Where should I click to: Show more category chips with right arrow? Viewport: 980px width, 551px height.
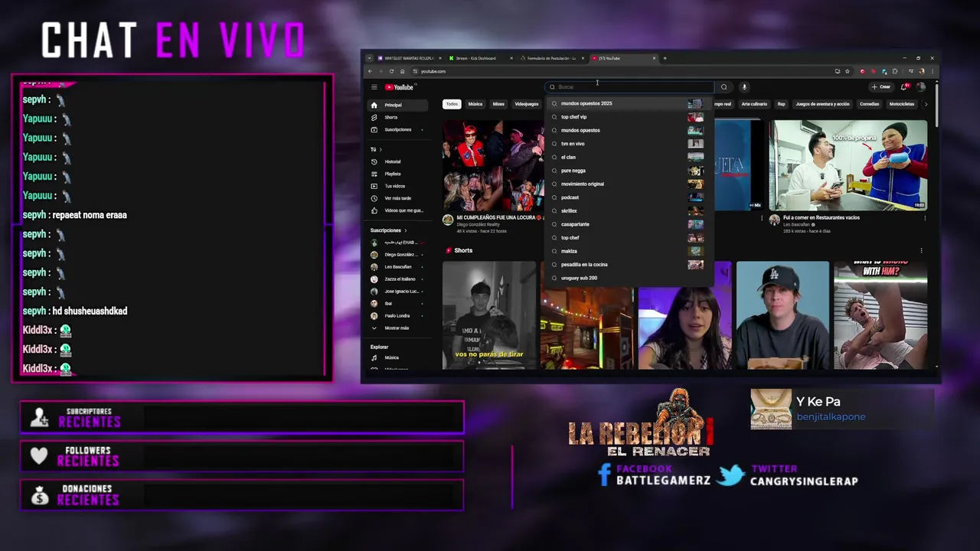926,104
